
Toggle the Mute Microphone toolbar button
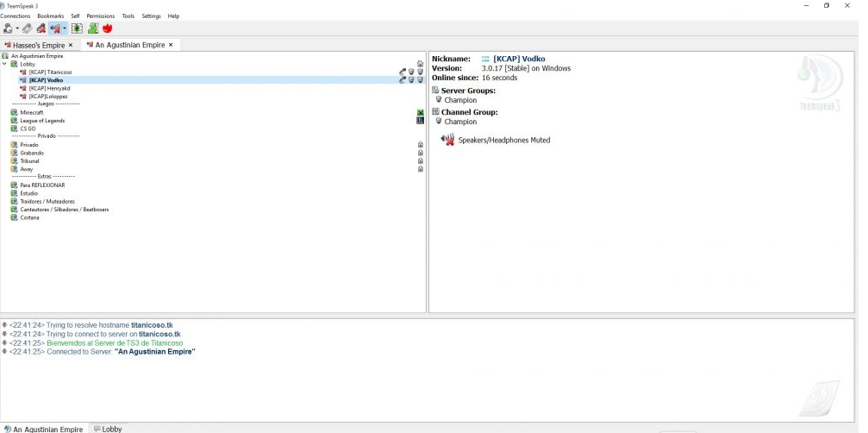(x=41, y=28)
